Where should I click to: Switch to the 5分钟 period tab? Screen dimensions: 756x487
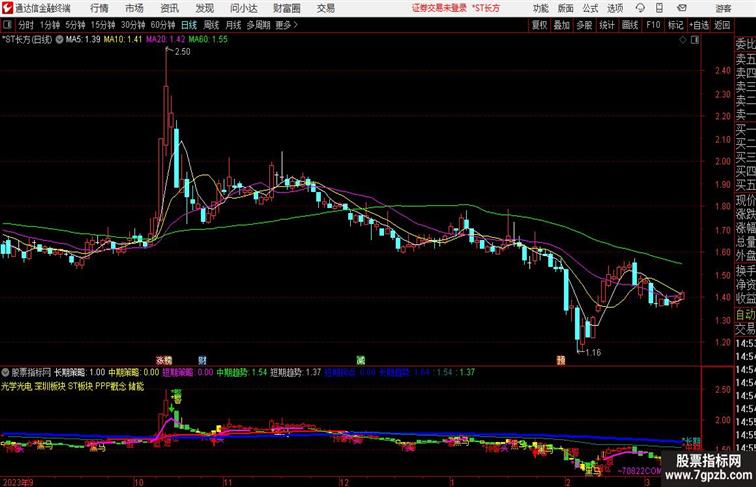tap(75, 25)
